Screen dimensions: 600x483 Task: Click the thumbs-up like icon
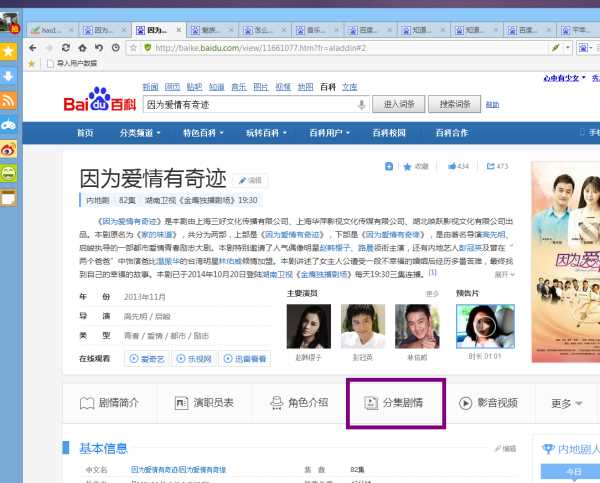(x=452, y=166)
